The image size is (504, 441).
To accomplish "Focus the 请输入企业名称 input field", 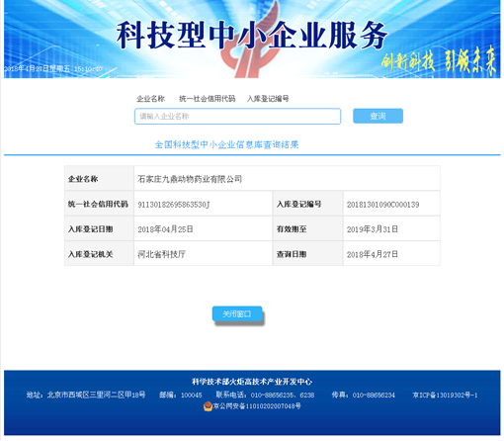I will (237, 117).
